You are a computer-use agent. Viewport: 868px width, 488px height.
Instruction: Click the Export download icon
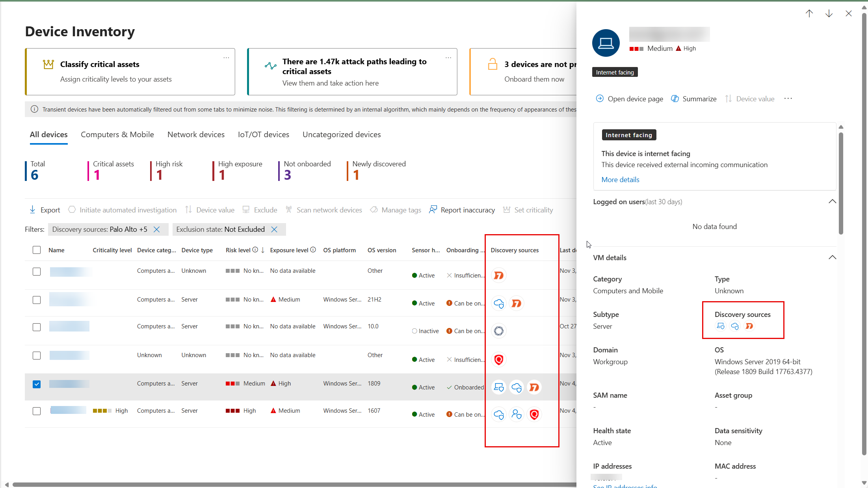[32, 210]
